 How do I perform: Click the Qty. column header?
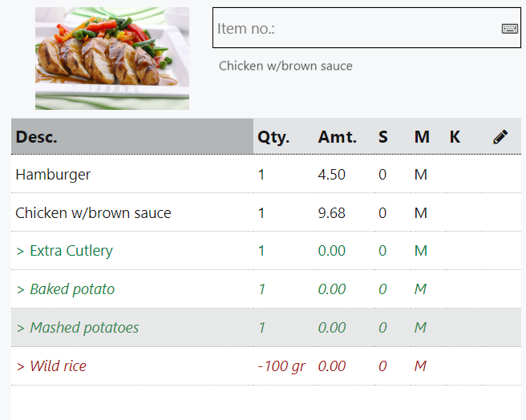tap(273, 137)
